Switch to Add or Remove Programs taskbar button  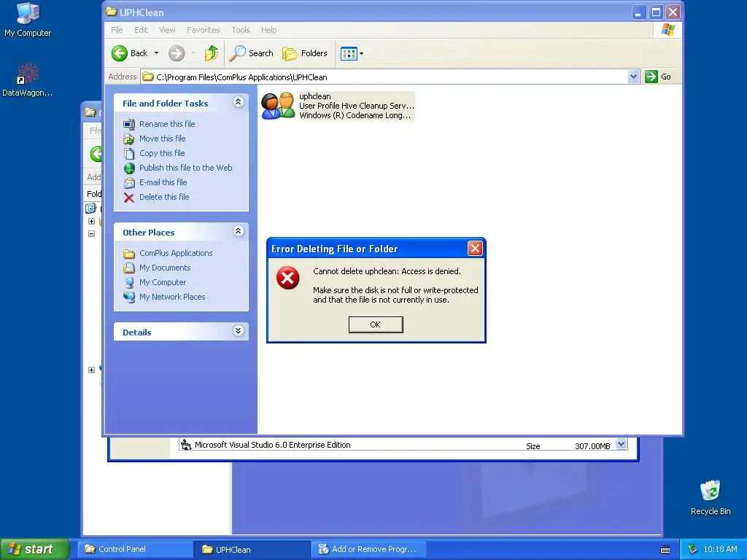point(368,549)
